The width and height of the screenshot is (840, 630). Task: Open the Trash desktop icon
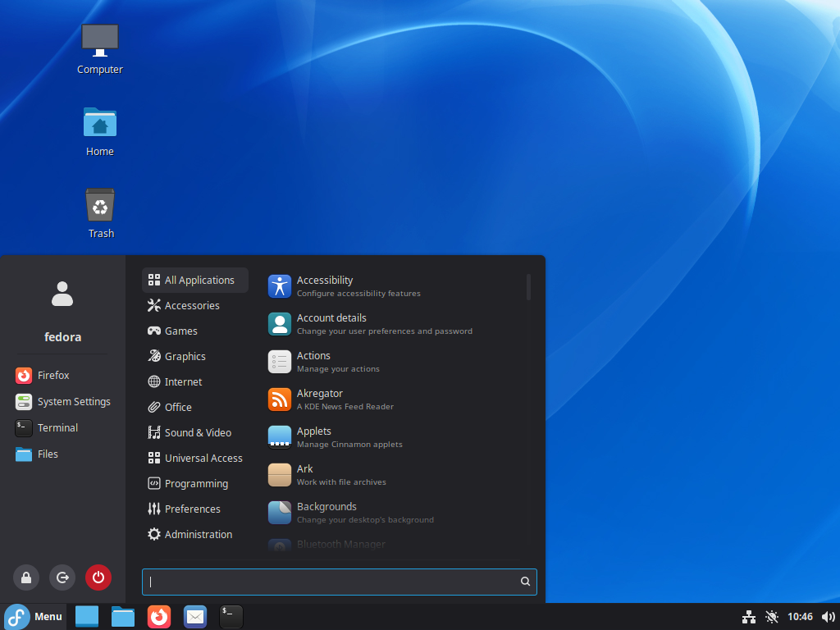[100, 213]
